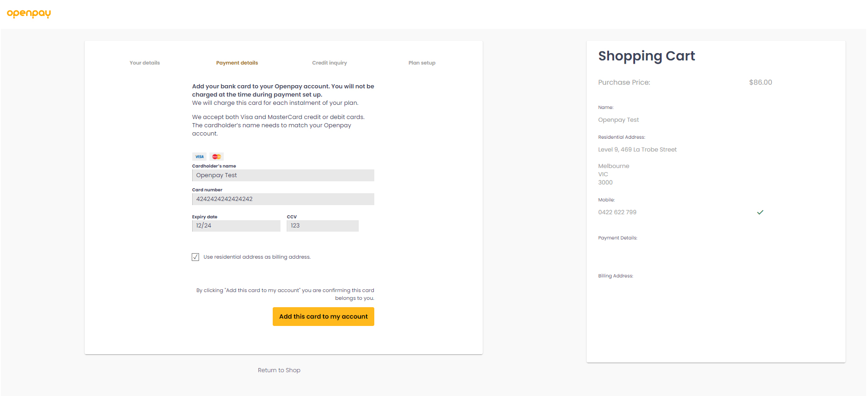Click the Level 9, 469 La Trobe Street address
Screen dimensions: 868x396
coord(637,150)
